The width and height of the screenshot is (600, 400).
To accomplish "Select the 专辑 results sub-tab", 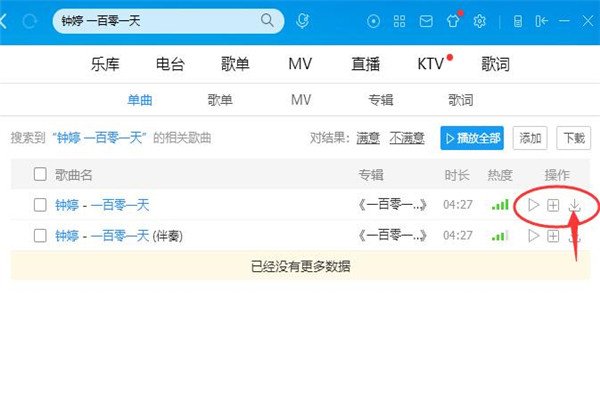I will coord(381,100).
